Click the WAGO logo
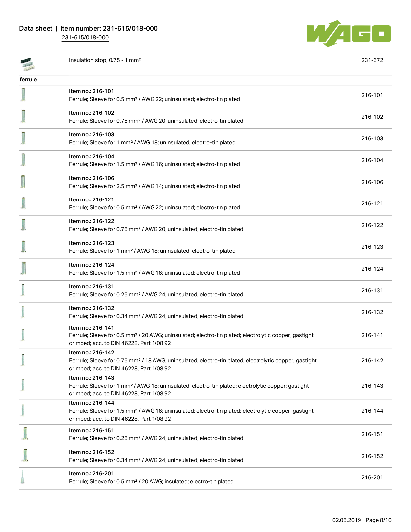The image size is (411, 532). (x=349, y=34)
